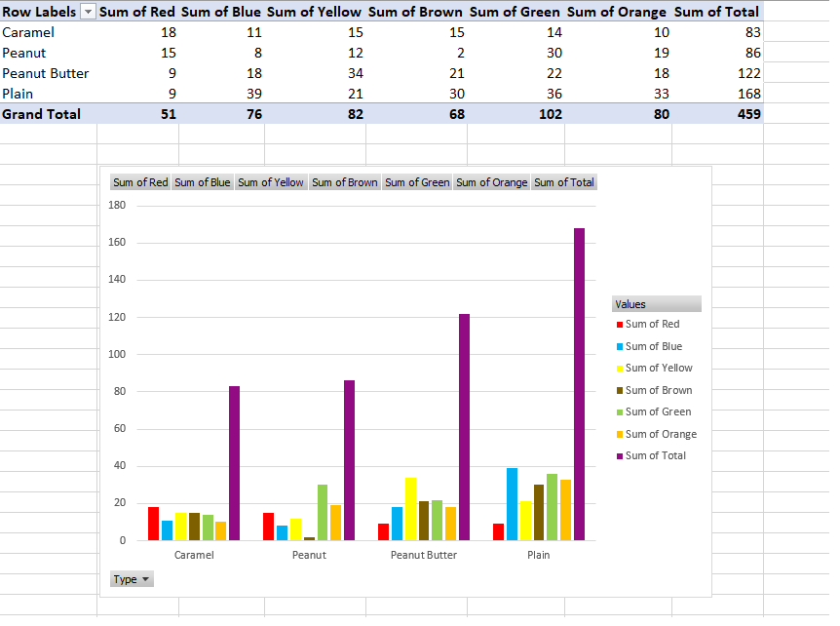The width and height of the screenshot is (840, 626).
Task: Click the Sum of Orange field button on chart
Action: coord(488,182)
